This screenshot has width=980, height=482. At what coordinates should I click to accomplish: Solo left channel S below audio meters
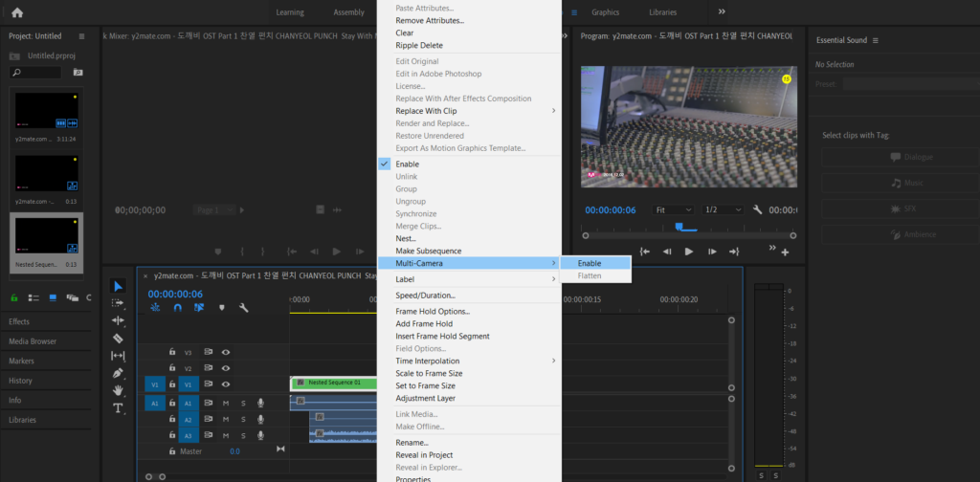click(761, 475)
